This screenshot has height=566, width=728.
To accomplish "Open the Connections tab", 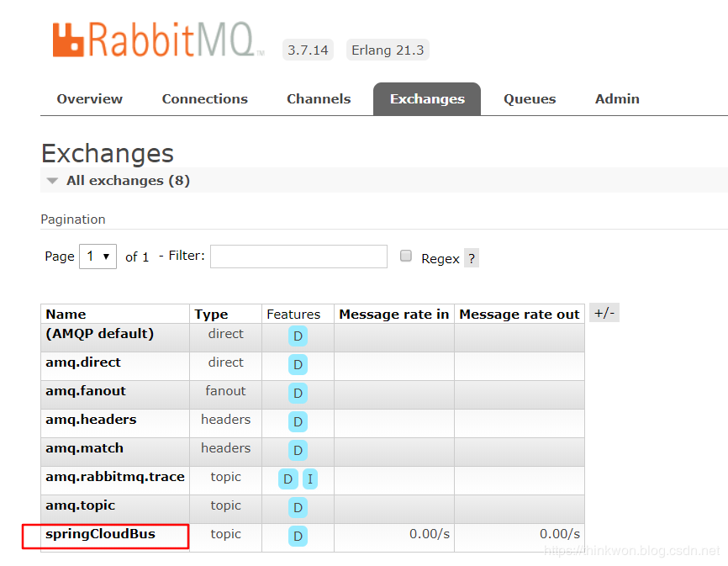I will [x=204, y=99].
